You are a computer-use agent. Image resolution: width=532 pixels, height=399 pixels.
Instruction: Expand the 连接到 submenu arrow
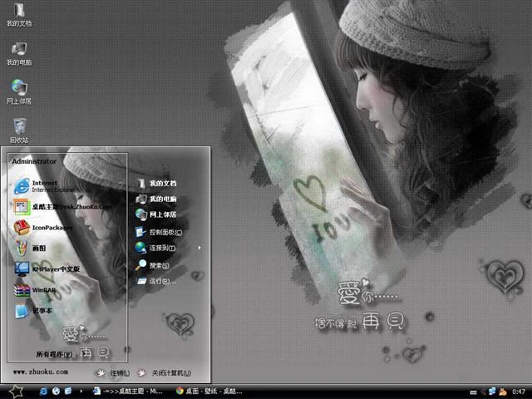coord(199,248)
